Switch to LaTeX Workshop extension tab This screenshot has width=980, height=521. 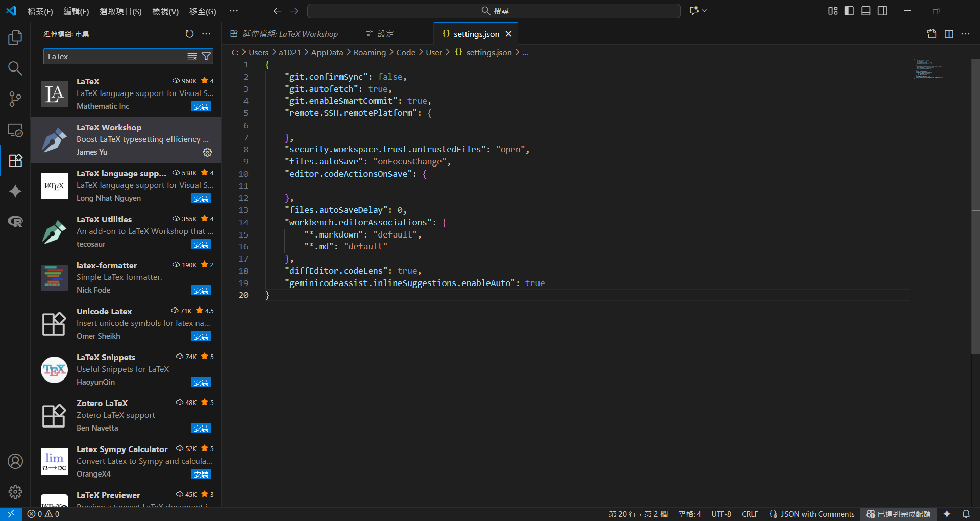click(289, 34)
